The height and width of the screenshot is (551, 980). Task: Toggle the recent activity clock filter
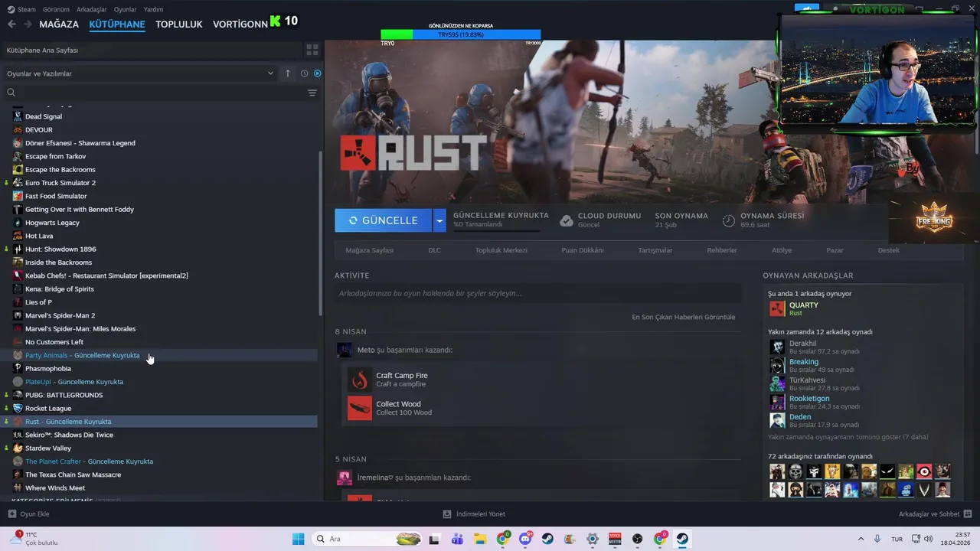coord(304,73)
